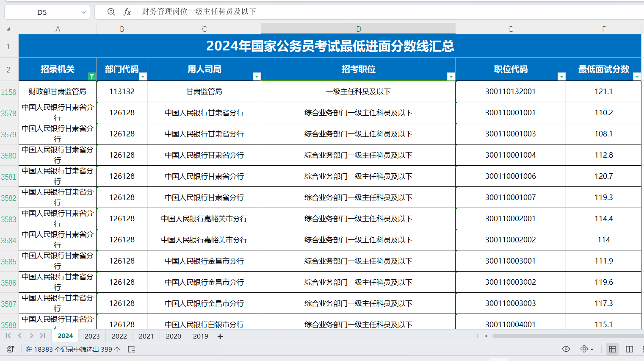This screenshot has width=644, height=361.
Task: Open the reading mode crosshair dropdown
Action: pyautogui.click(x=587, y=349)
